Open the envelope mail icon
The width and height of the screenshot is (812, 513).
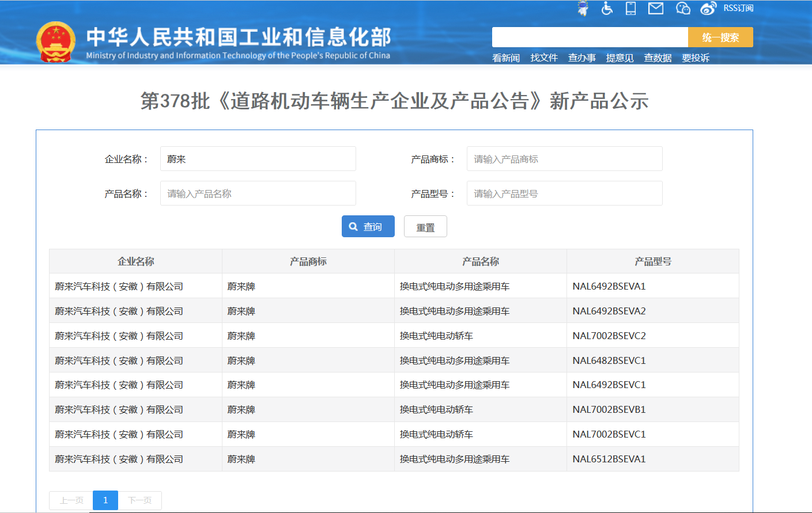656,8
